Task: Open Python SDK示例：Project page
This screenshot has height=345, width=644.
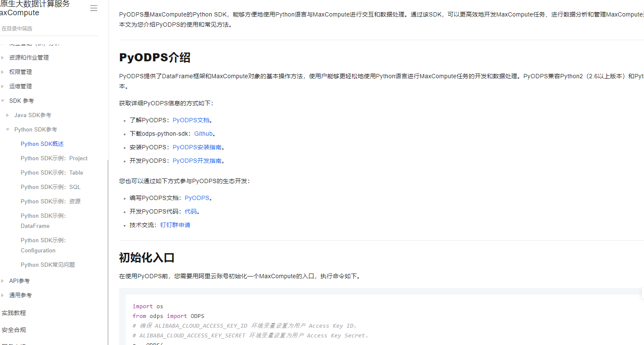Action: pos(54,158)
